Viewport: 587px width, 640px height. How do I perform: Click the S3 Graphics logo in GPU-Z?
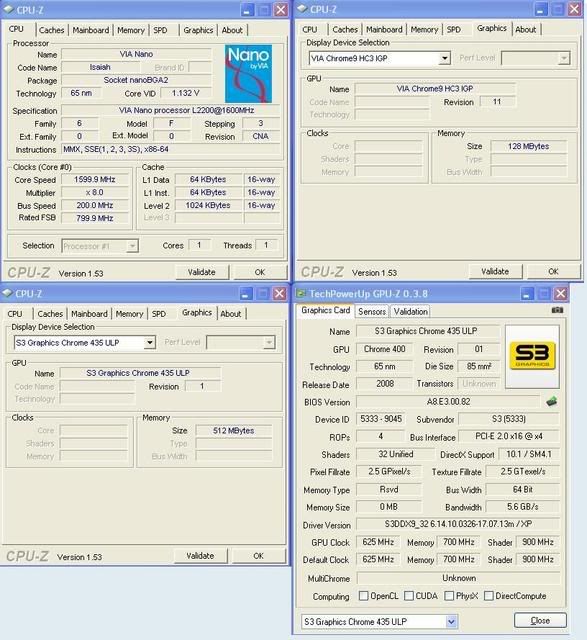[x=532, y=356]
